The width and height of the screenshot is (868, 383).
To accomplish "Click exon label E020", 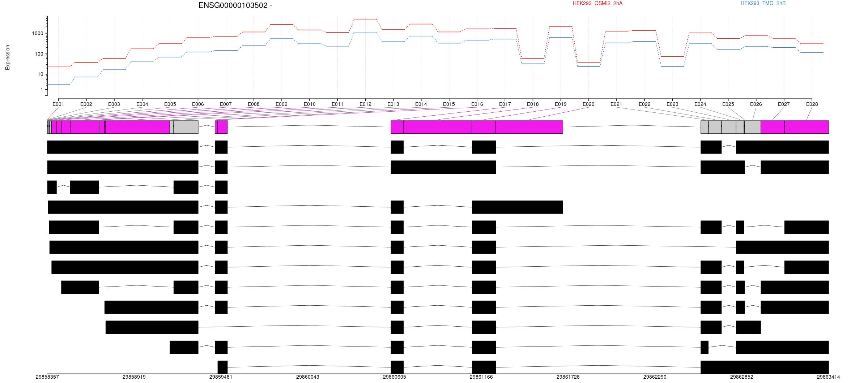I will [588, 104].
